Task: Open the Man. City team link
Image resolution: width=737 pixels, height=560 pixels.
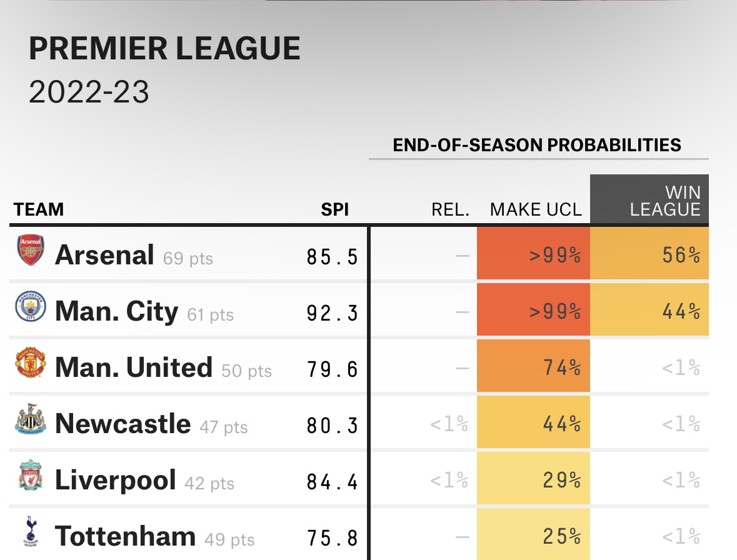Action: coord(116,311)
